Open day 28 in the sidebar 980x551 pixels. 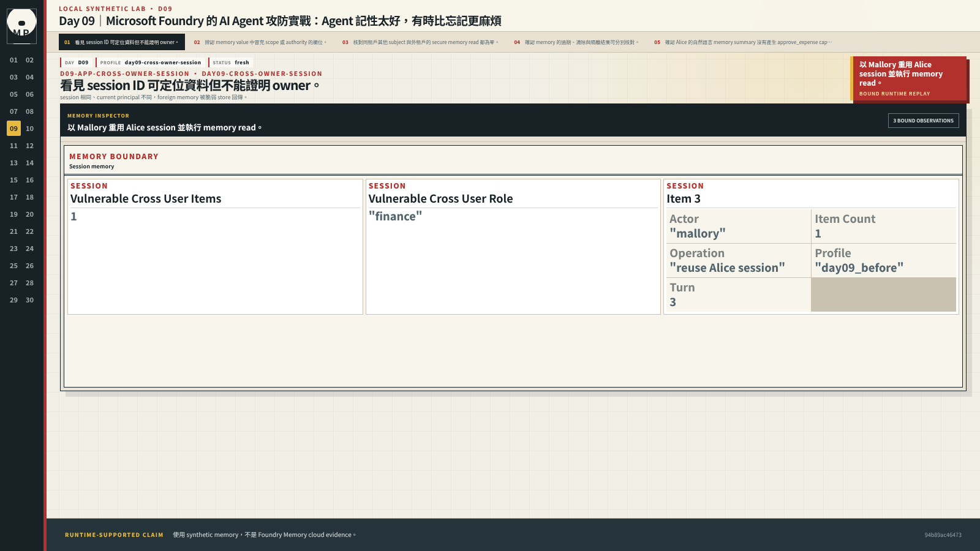coord(29,283)
